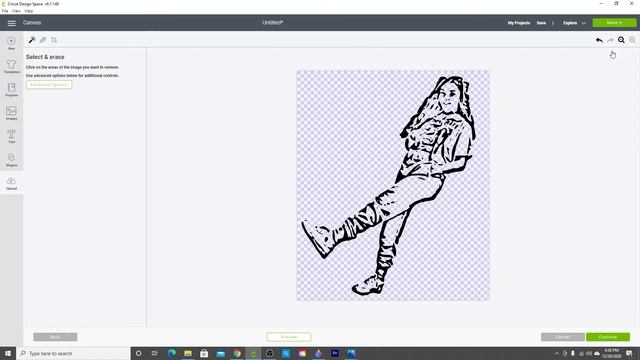Viewport: 640px width, 360px height.
Task: Click the green Continue button
Action: coord(608,337)
